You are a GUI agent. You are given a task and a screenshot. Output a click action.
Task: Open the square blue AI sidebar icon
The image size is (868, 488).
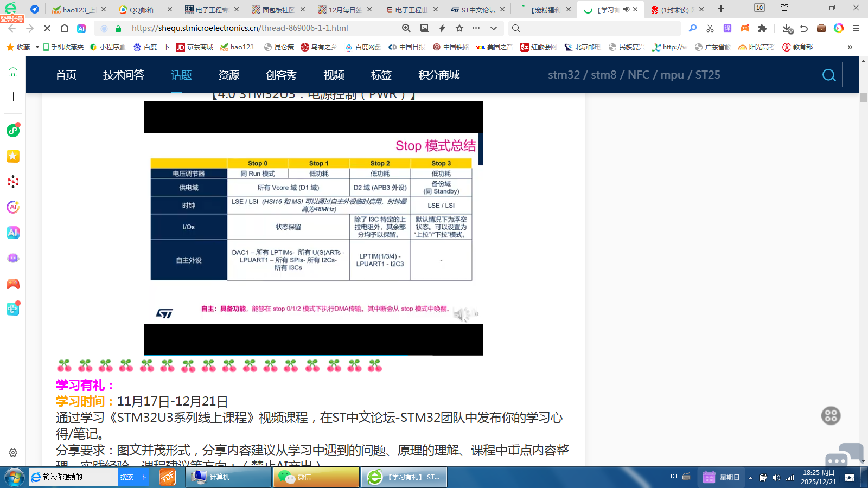pos(13,233)
